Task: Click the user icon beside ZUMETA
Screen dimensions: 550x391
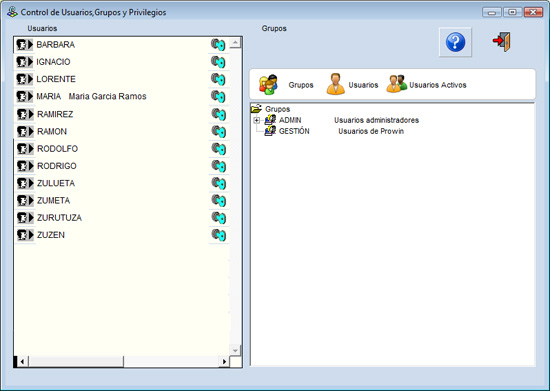Action: coord(25,201)
